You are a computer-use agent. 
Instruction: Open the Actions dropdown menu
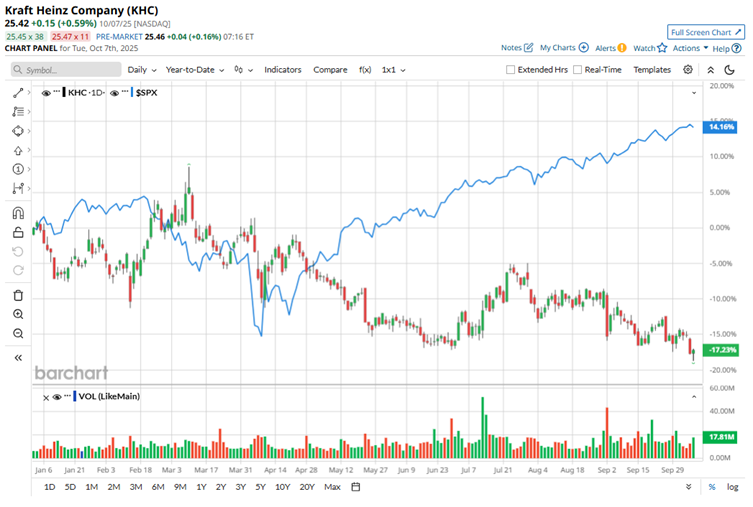(x=690, y=48)
